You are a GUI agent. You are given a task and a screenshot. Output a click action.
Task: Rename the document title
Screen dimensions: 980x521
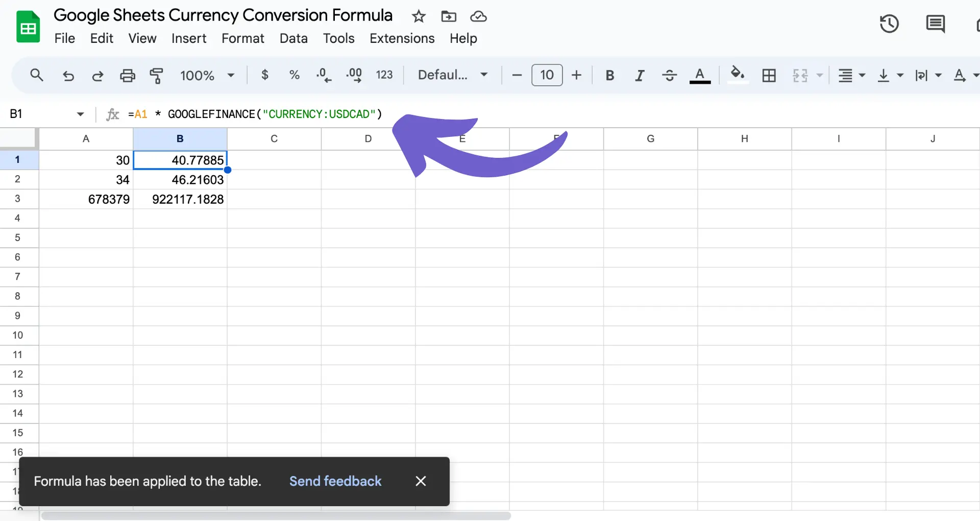point(223,15)
